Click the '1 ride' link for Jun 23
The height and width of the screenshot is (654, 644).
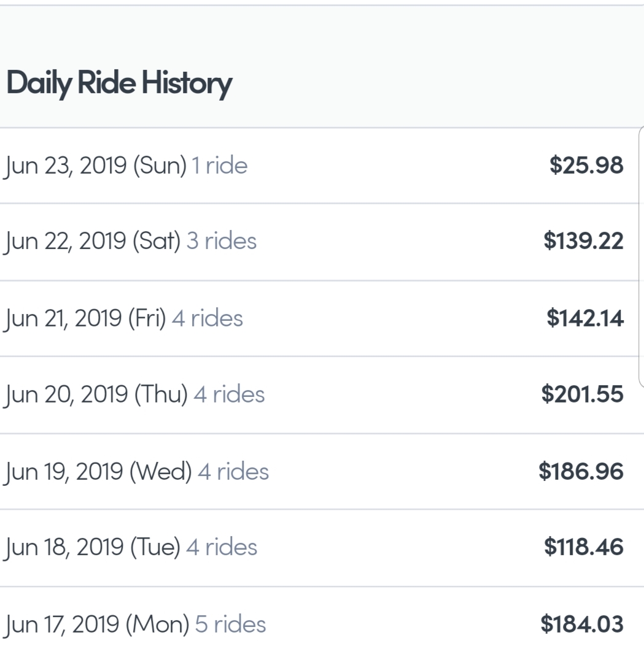click(219, 166)
